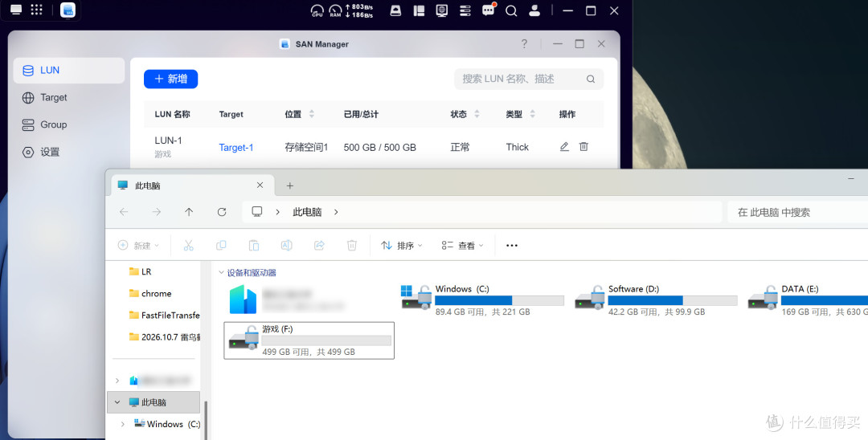Click the Delete trash icon in Explorer toolbar
The width and height of the screenshot is (868, 440).
click(x=351, y=245)
